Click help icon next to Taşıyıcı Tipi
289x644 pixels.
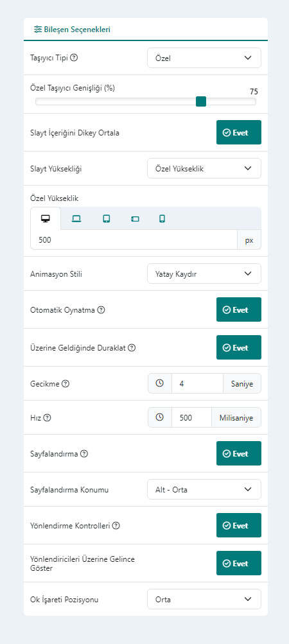(x=74, y=58)
